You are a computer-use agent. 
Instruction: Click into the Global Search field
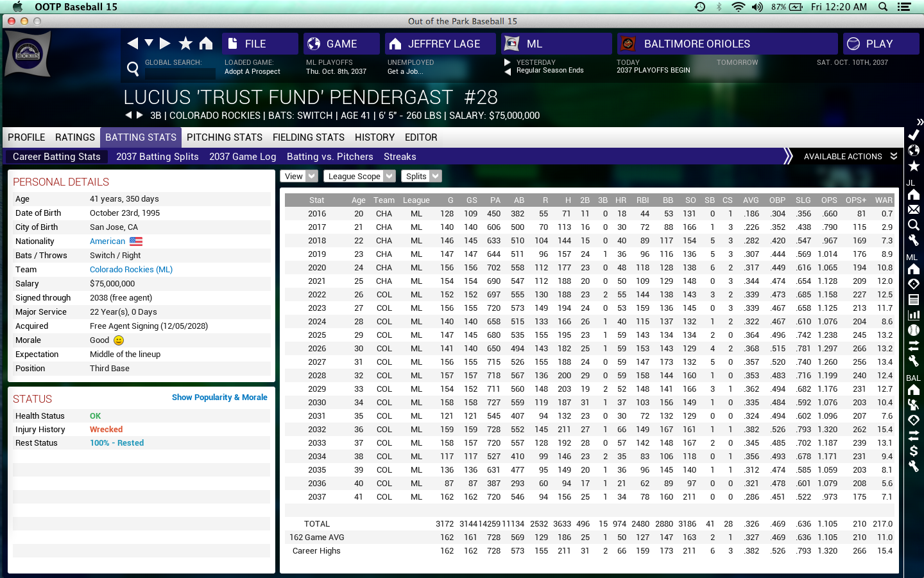pyautogui.click(x=180, y=74)
